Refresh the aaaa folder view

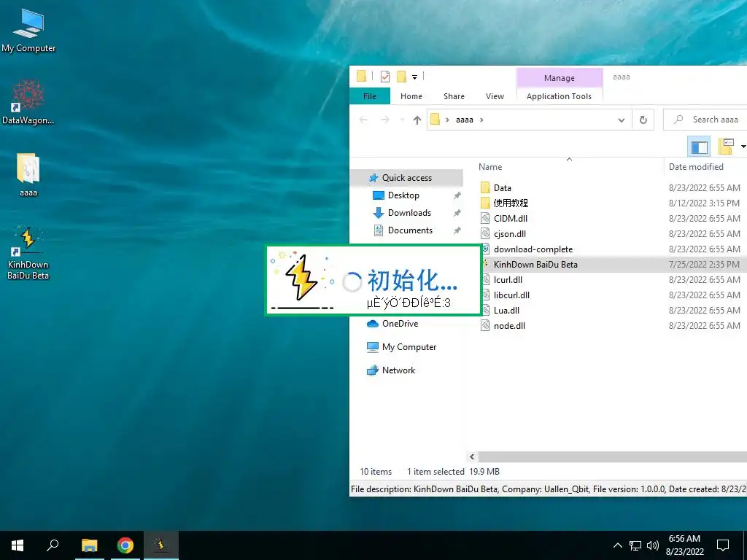643,120
